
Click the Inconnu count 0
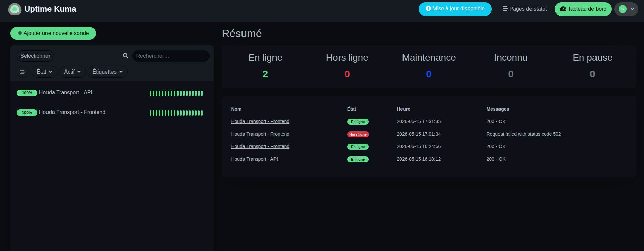[x=511, y=74]
